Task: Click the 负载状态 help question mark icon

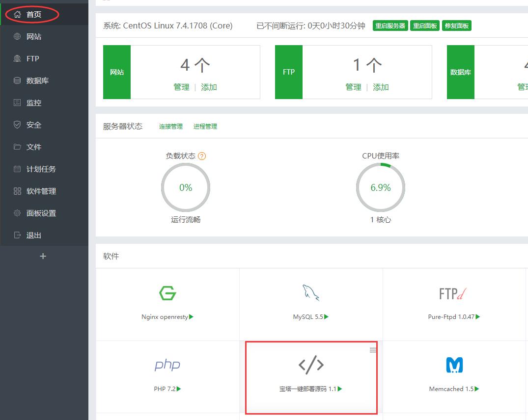Action: (202, 156)
